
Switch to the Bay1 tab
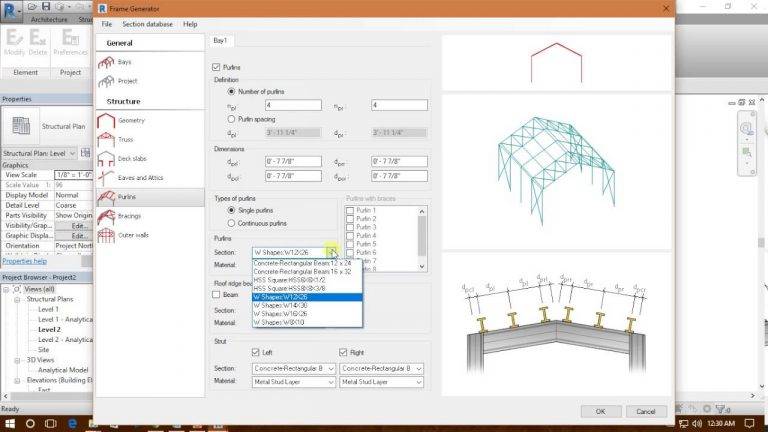coord(220,41)
